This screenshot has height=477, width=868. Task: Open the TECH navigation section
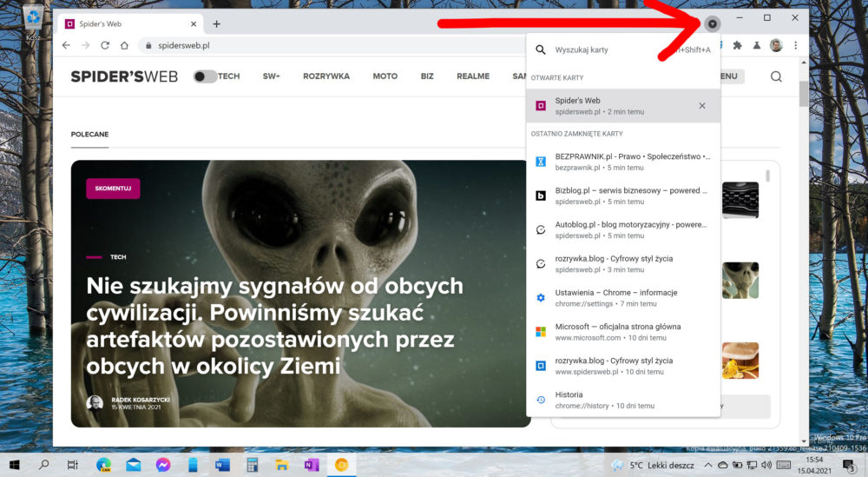pyautogui.click(x=228, y=76)
